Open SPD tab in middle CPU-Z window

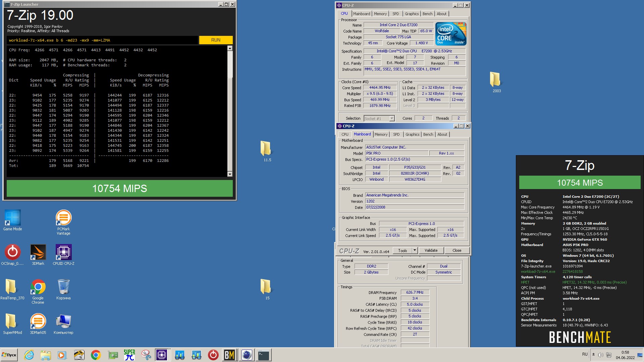[x=396, y=134]
